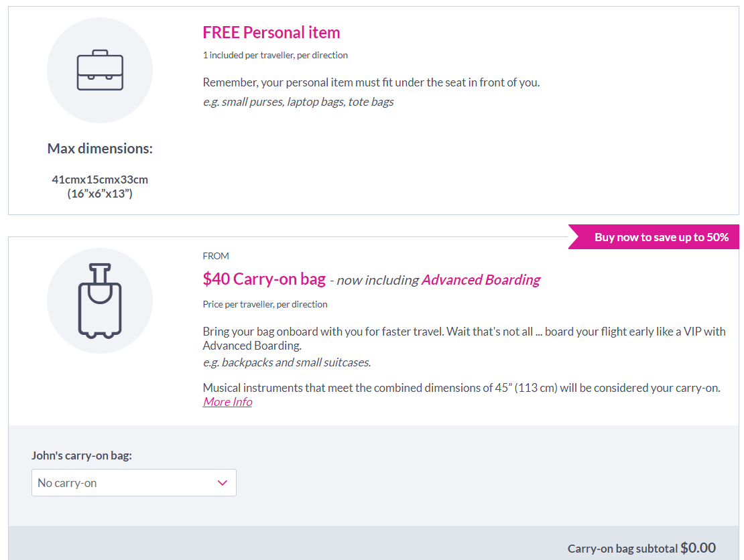Click the Carry-on bag subtotal amount
Image resolution: width=744 pixels, height=560 pixels.
(698, 548)
